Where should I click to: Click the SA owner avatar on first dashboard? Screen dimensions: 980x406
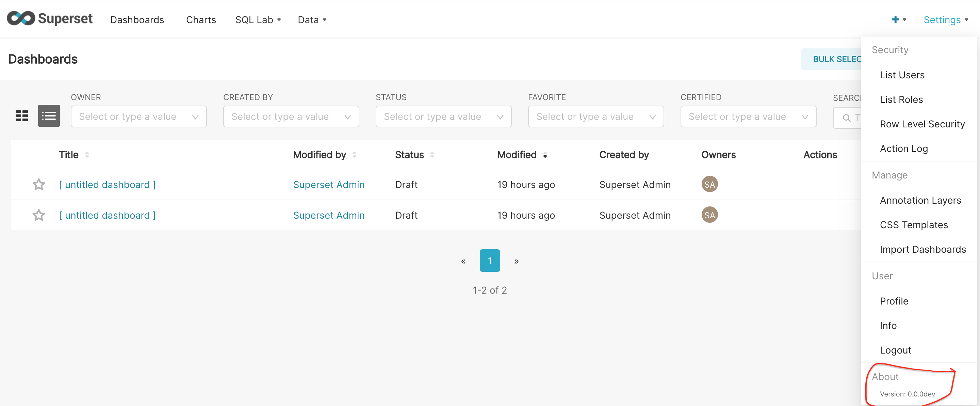click(709, 184)
